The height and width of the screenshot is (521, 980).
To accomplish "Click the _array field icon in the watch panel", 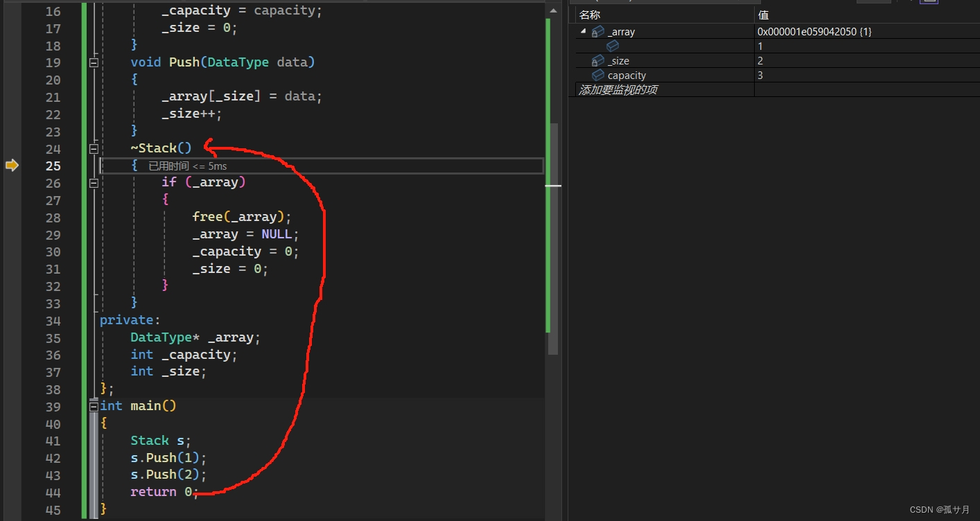I will coord(598,31).
